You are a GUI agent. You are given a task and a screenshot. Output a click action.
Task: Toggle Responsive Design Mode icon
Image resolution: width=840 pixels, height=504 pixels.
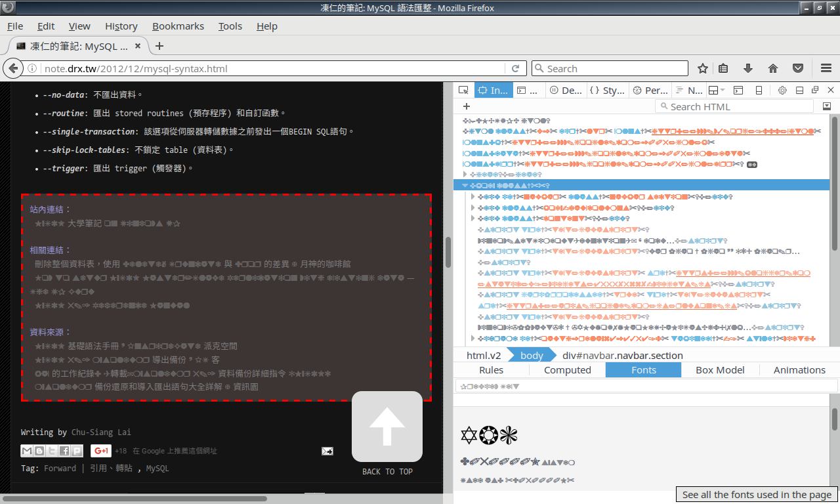[759, 90]
